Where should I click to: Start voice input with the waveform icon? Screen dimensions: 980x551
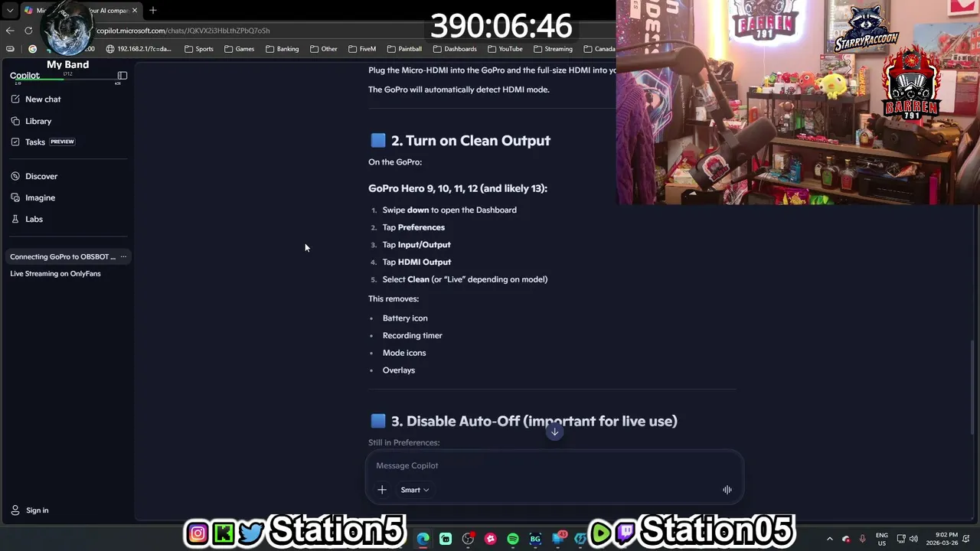pyautogui.click(x=727, y=490)
